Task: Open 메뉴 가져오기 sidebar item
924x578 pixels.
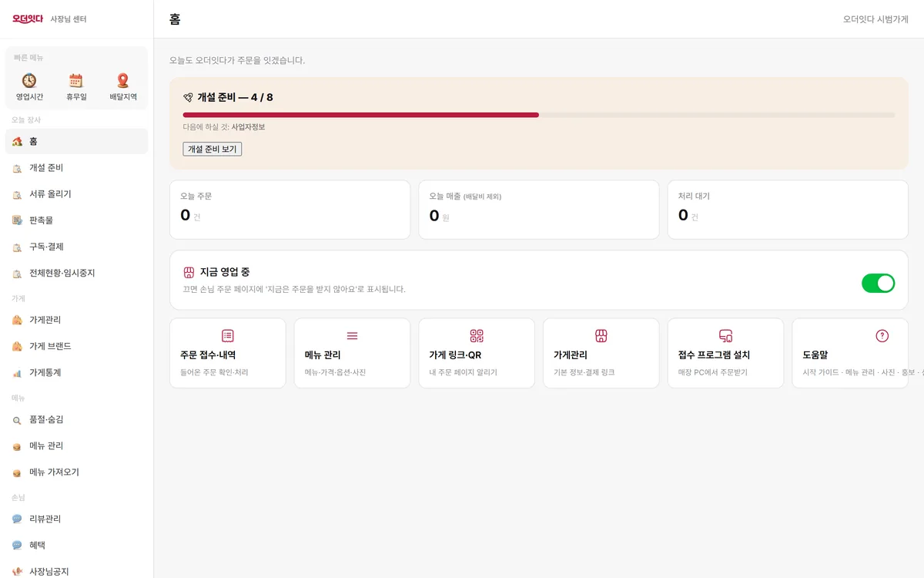Action: [76, 472]
